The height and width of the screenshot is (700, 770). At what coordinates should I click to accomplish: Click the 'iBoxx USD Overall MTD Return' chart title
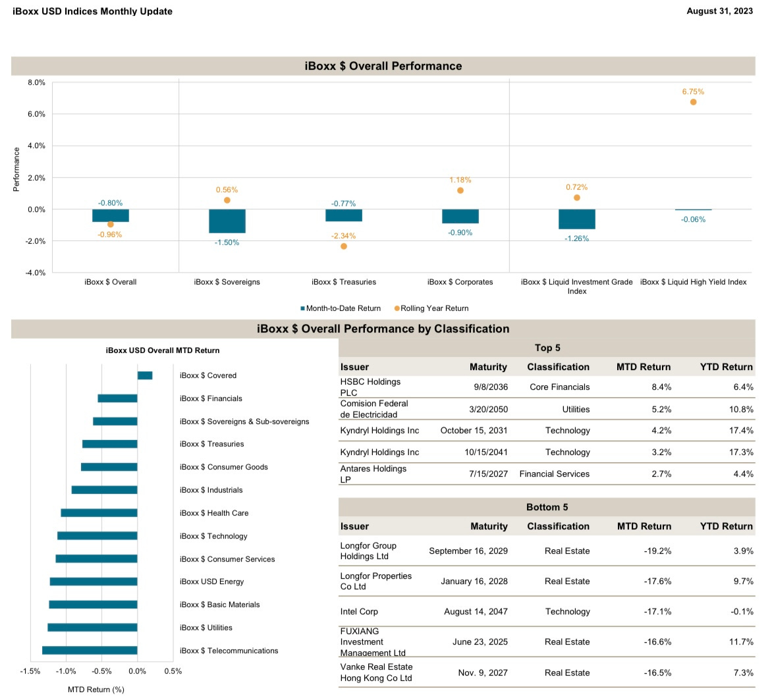(163, 350)
